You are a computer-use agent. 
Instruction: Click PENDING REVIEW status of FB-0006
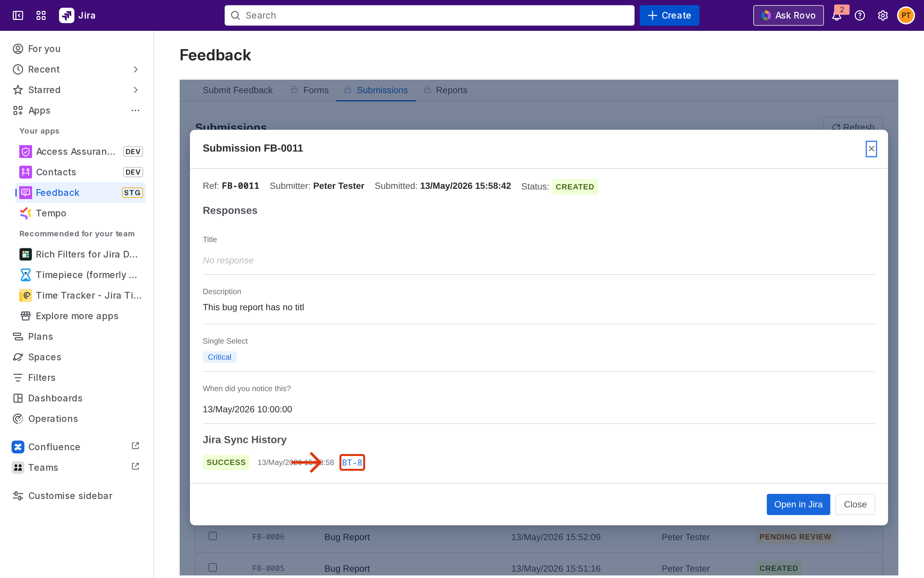795,537
